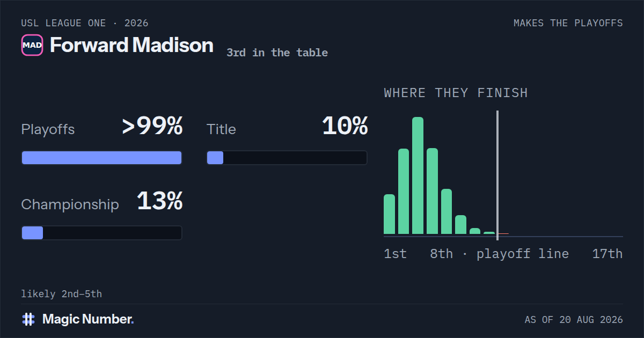Click the Playoffs probability progress bar
644x338 pixels.
101,158
